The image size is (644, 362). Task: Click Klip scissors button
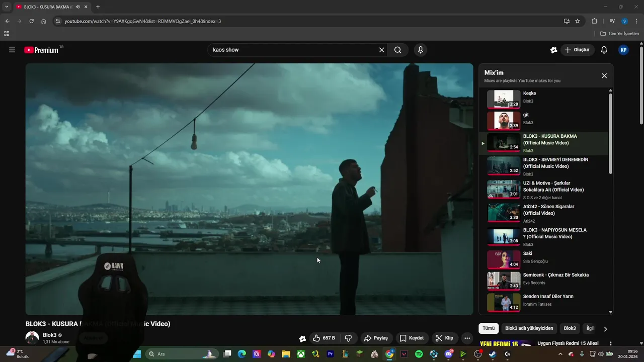444,338
